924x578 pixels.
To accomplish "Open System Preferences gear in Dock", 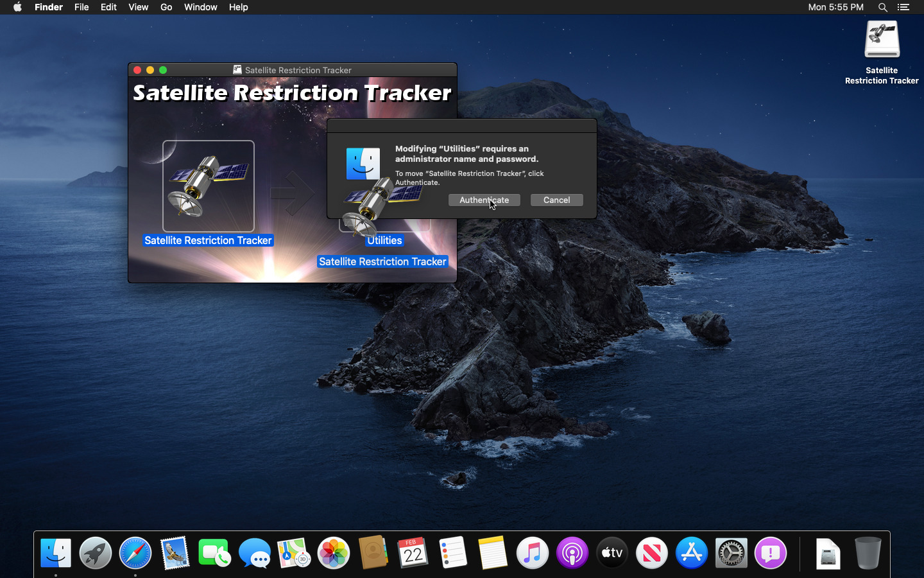I will 732,553.
